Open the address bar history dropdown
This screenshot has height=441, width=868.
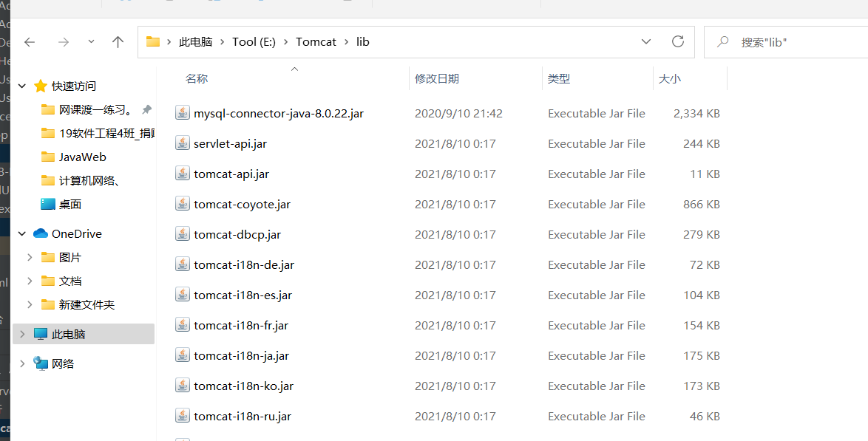[x=645, y=42]
